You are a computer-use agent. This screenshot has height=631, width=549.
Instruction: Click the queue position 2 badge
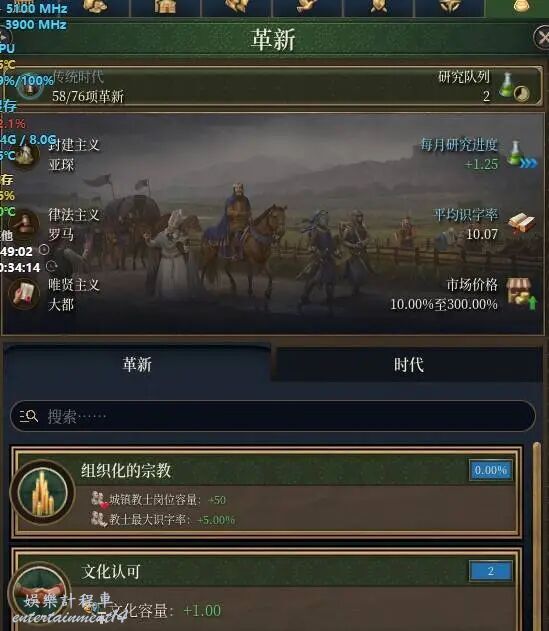tap(491, 571)
